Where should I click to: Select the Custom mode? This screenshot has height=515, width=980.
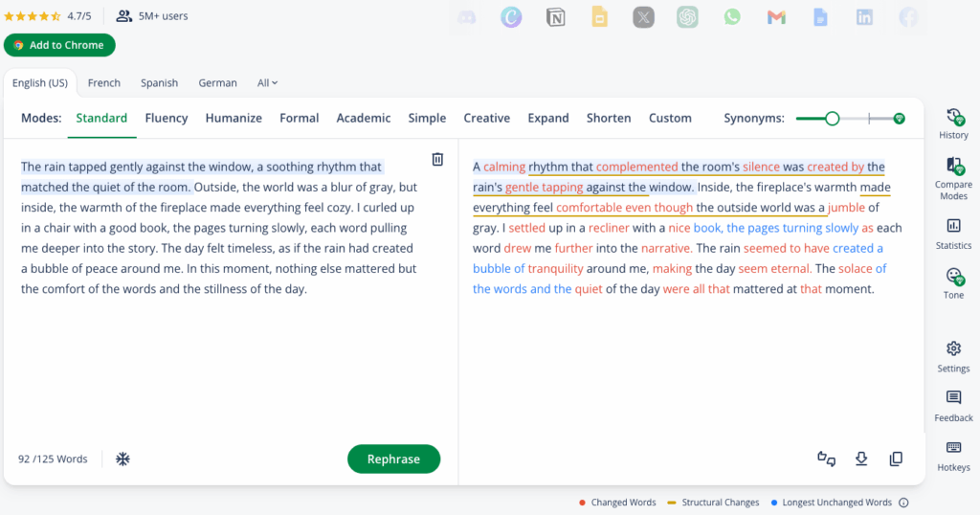point(670,118)
